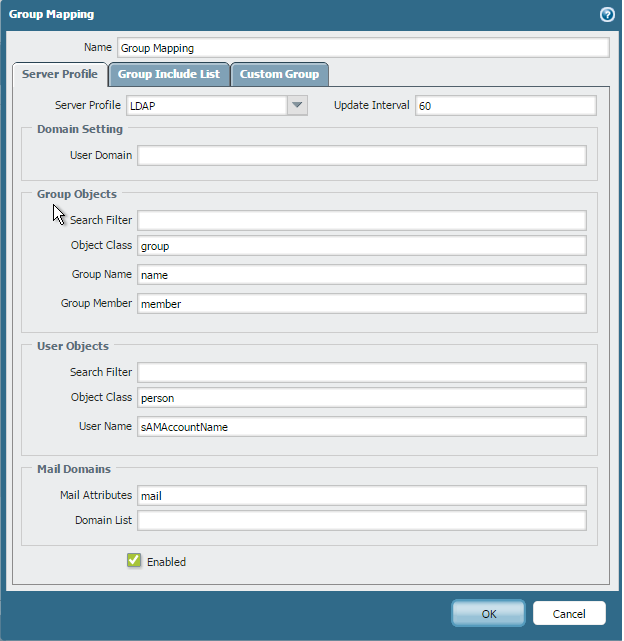Click the Domain List label
Screen dimensions: 624x641
click(x=103, y=520)
